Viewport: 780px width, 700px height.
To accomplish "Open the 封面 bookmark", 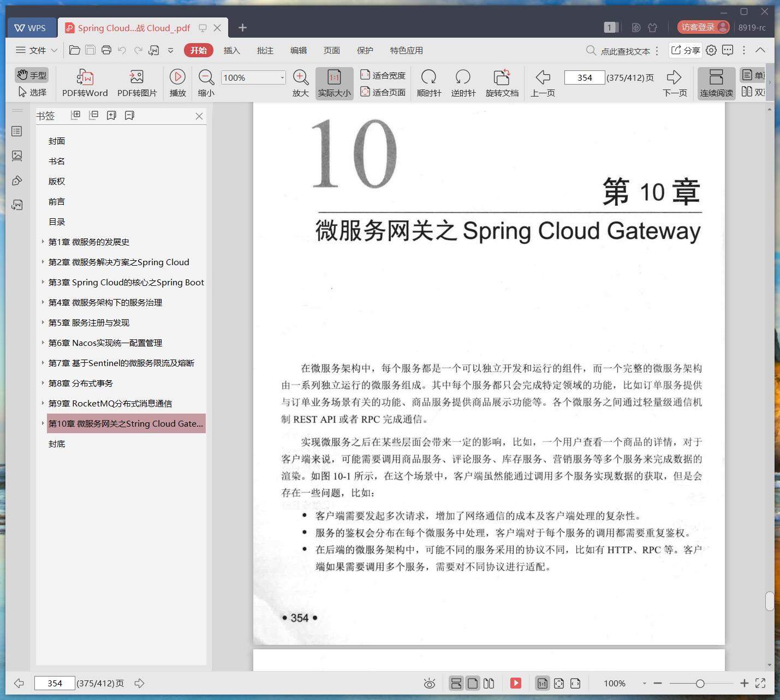I will click(57, 141).
